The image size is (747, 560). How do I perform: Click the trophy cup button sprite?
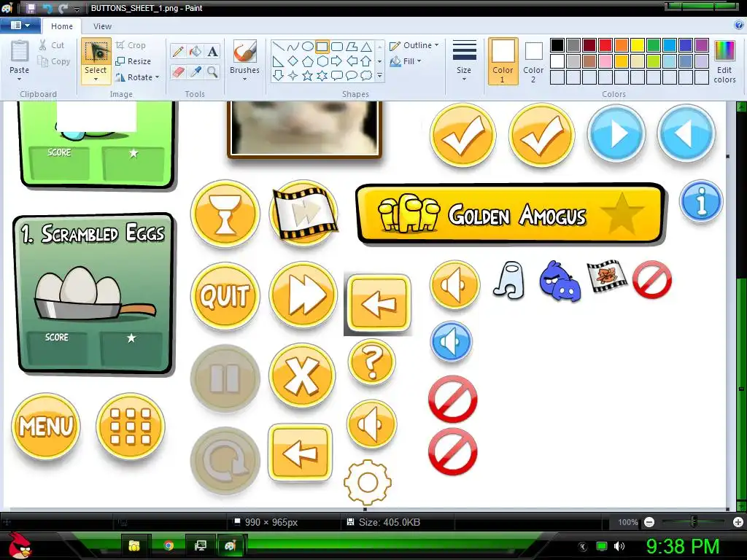point(225,214)
